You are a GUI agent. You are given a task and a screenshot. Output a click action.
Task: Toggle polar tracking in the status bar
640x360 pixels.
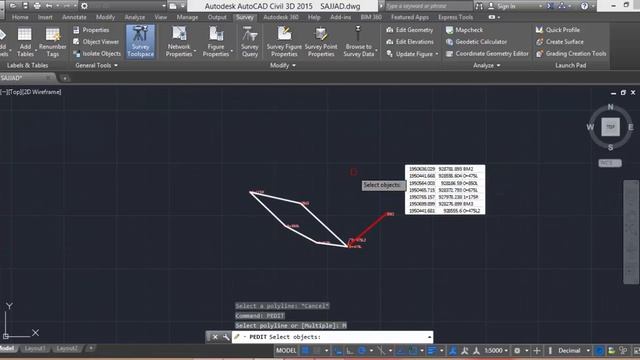(362, 351)
